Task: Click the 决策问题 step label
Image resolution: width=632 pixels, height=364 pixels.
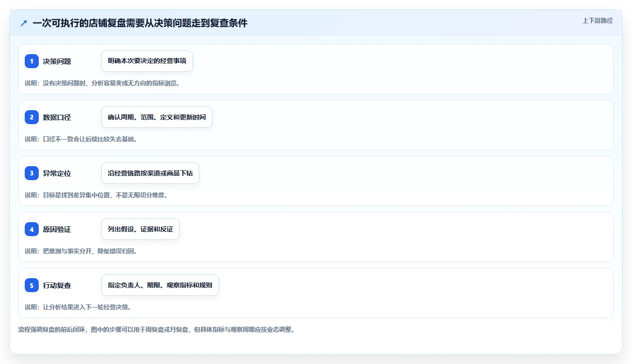Action: point(57,61)
